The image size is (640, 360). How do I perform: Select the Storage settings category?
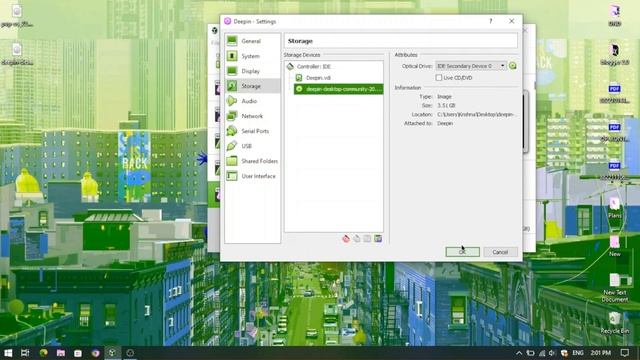(x=252, y=86)
